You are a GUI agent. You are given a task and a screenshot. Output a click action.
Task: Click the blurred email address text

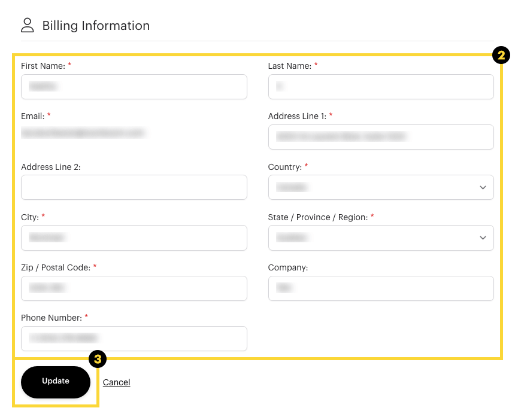pyautogui.click(x=83, y=133)
